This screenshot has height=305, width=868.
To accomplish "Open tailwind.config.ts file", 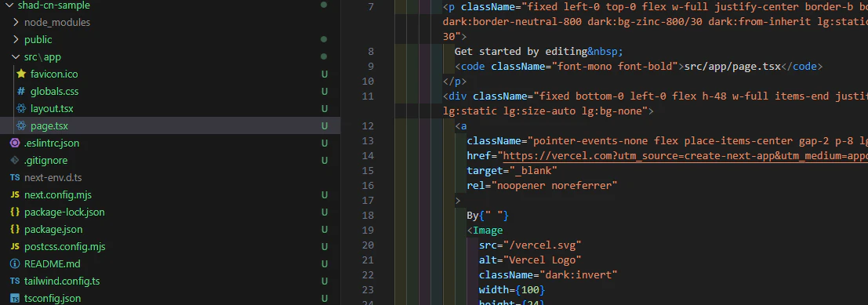I will (x=62, y=281).
